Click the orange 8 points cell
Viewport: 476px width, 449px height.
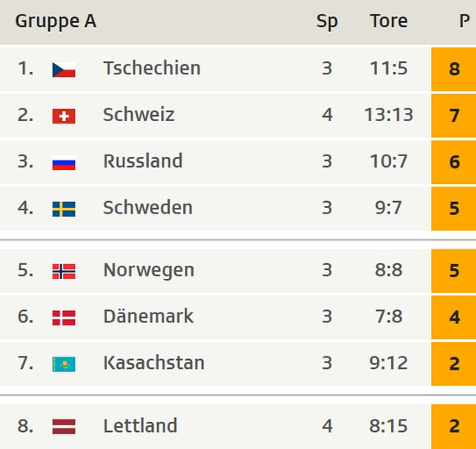click(454, 69)
